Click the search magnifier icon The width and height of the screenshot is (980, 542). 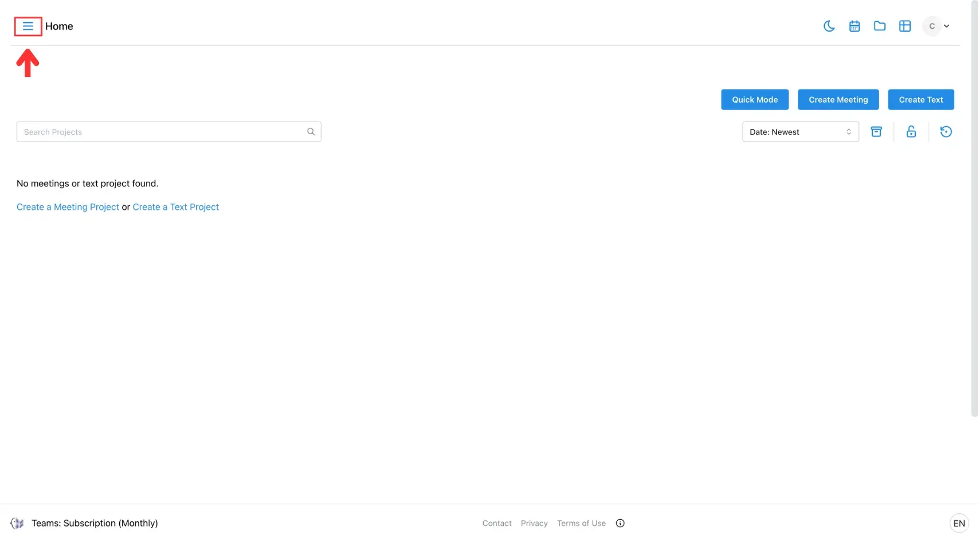click(311, 132)
